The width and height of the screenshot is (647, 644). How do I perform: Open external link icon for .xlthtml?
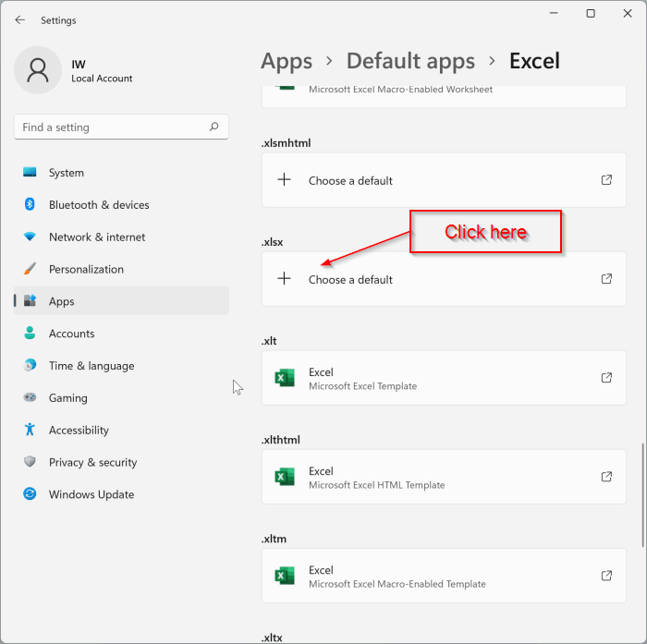pyautogui.click(x=606, y=477)
